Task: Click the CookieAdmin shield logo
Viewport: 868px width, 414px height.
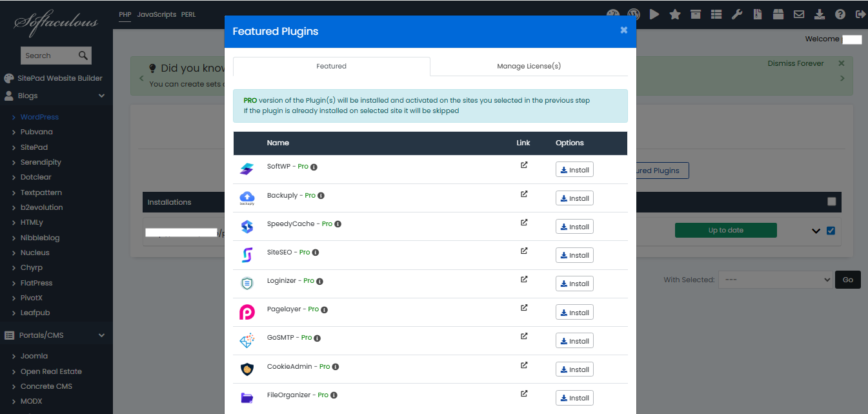Action: 247,369
